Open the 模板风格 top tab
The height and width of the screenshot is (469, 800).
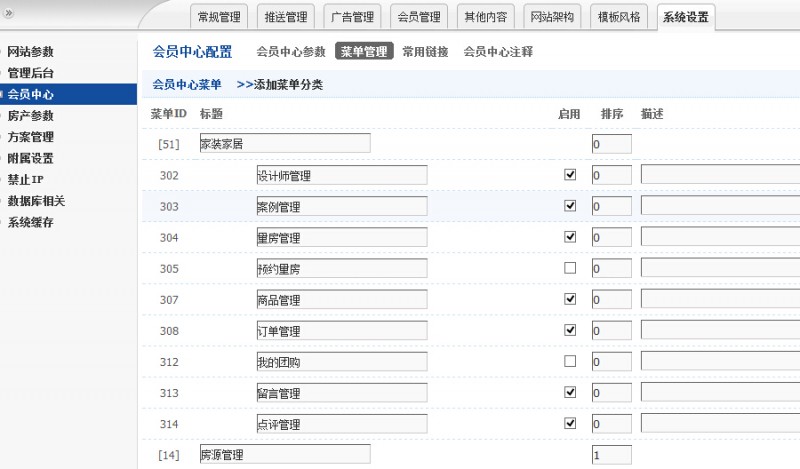619,17
